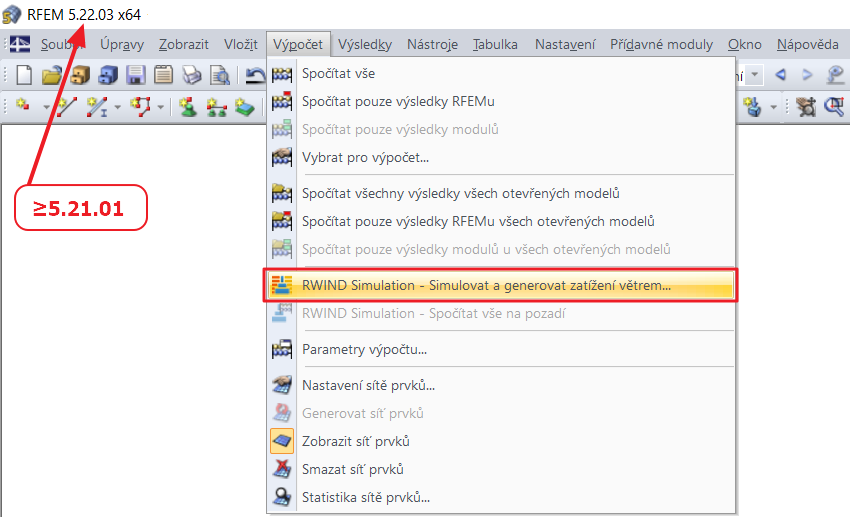Click the eye view settings icon
Viewport: 850px width, 517px height.
tap(835, 75)
